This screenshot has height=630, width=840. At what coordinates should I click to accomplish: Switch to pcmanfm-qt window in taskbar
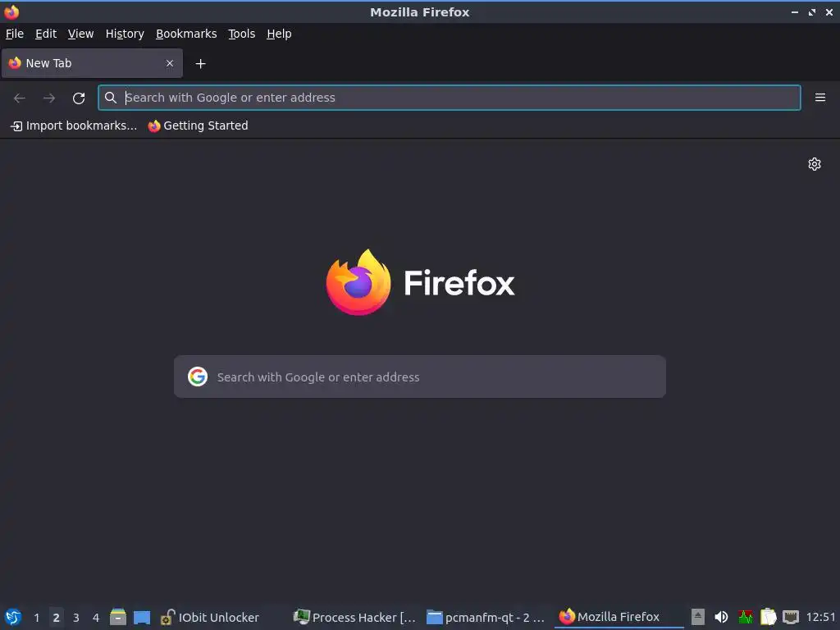pyautogui.click(x=486, y=617)
